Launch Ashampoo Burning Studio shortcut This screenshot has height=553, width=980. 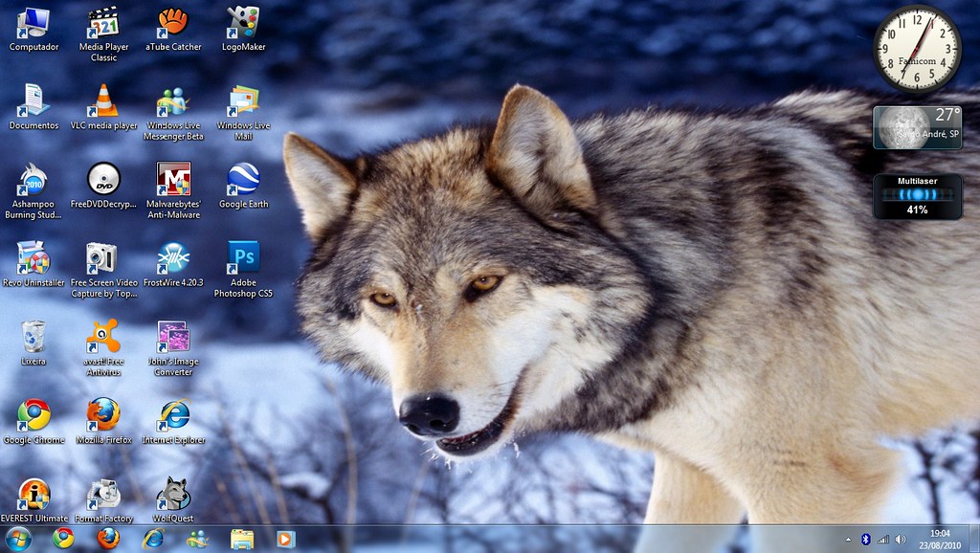[33, 191]
